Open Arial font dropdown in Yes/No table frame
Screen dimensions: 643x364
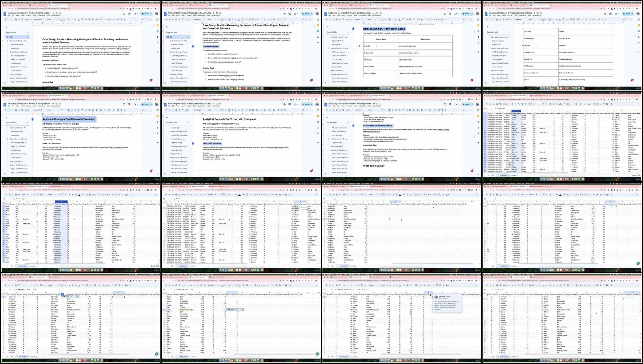(x=532, y=19)
